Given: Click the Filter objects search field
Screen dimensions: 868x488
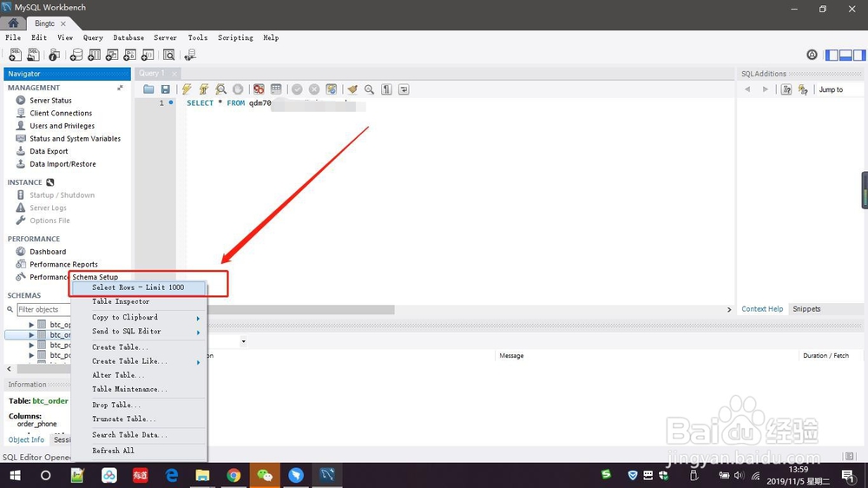Looking at the screenshot, I should [44, 310].
